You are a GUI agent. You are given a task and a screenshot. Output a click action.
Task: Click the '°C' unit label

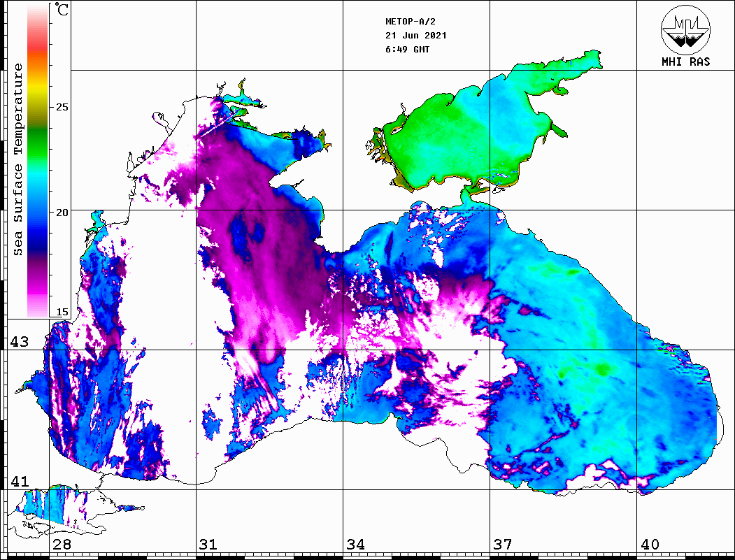(61, 9)
